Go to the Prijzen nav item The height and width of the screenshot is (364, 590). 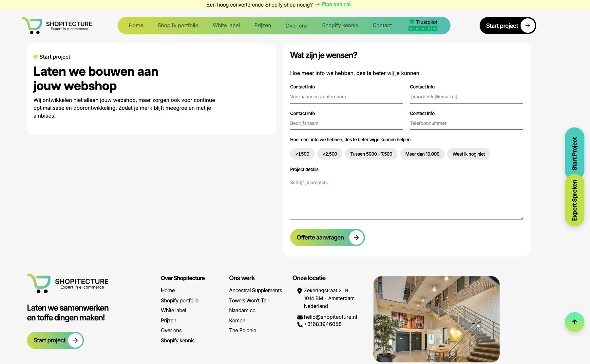(x=262, y=26)
